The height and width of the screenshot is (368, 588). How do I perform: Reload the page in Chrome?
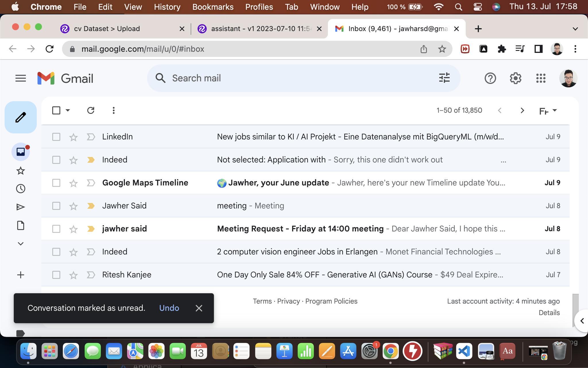[49, 49]
